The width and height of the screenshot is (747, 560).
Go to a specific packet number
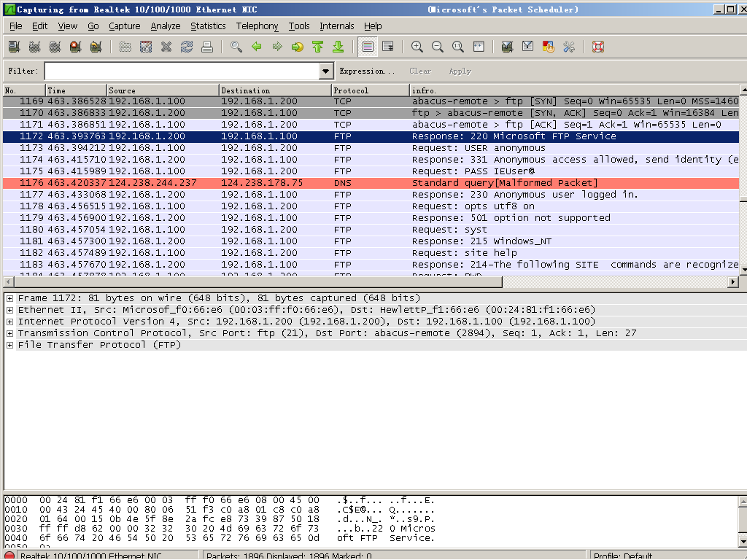[x=298, y=47]
